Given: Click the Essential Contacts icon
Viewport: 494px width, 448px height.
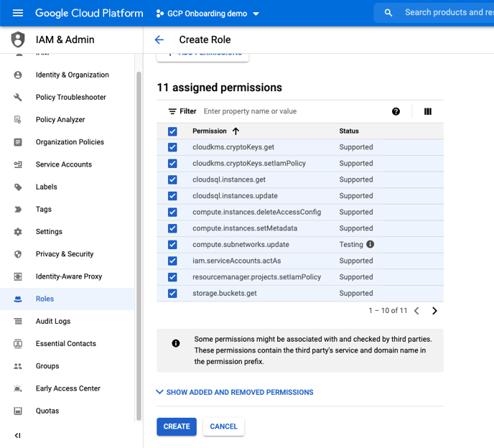Looking at the screenshot, I should tap(18, 343).
